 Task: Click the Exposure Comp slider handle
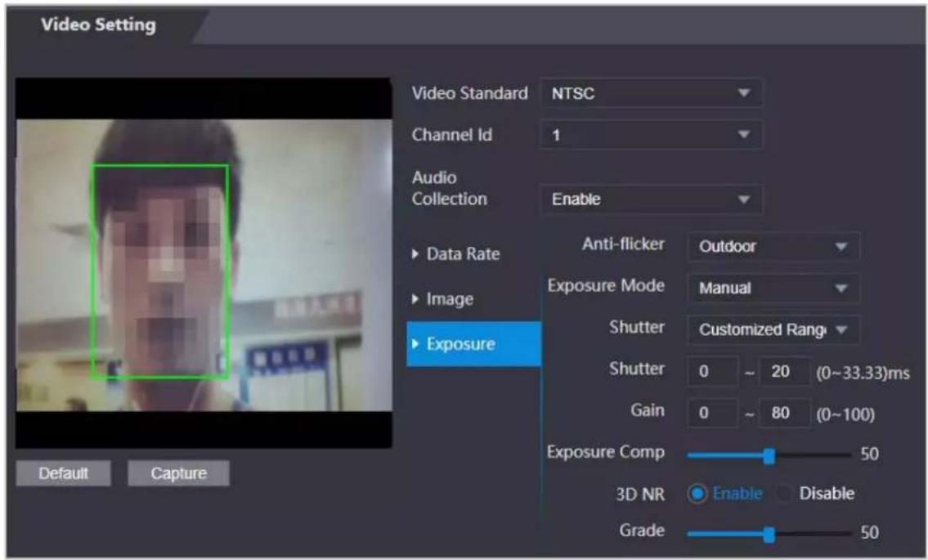pyautogui.click(x=769, y=456)
